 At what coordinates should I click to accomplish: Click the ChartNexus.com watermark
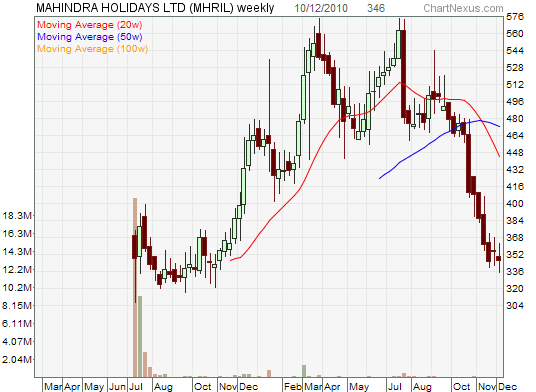point(463,8)
